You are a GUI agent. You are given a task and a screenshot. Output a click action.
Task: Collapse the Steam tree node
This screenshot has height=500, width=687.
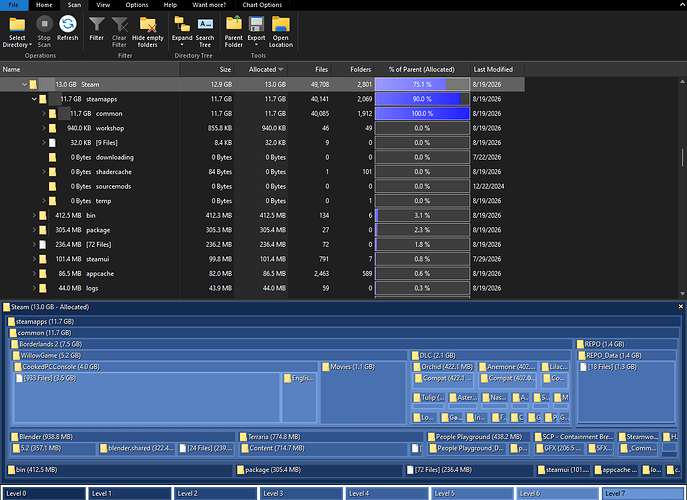click(25, 85)
